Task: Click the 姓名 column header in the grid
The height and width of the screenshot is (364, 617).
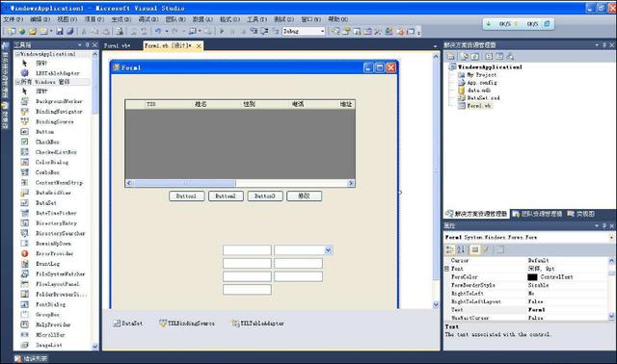Action: (x=201, y=104)
